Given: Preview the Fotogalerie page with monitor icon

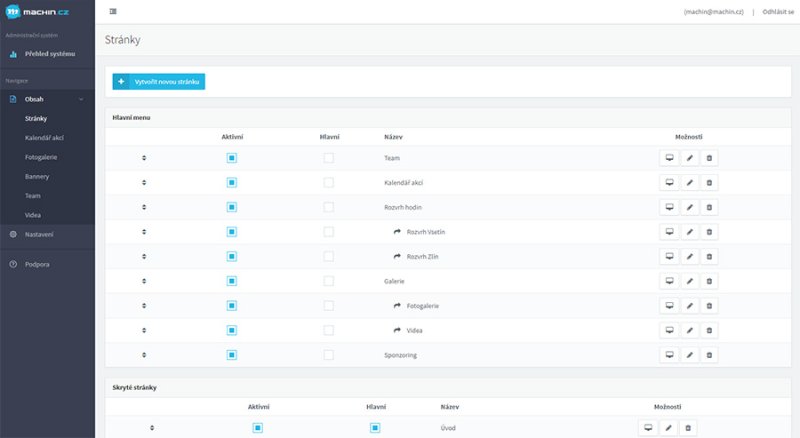Looking at the screenshot, I should pos(669,306).
